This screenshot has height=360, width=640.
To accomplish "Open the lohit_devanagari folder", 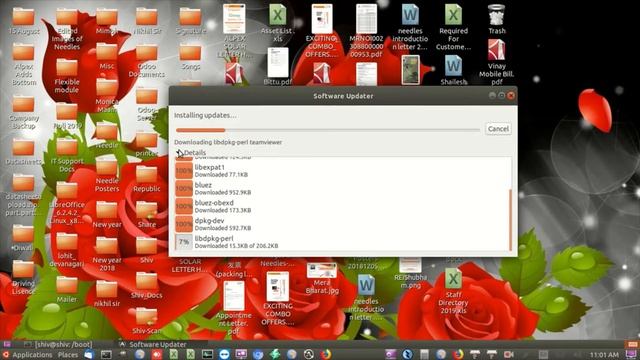I will [x=67, y=250].
